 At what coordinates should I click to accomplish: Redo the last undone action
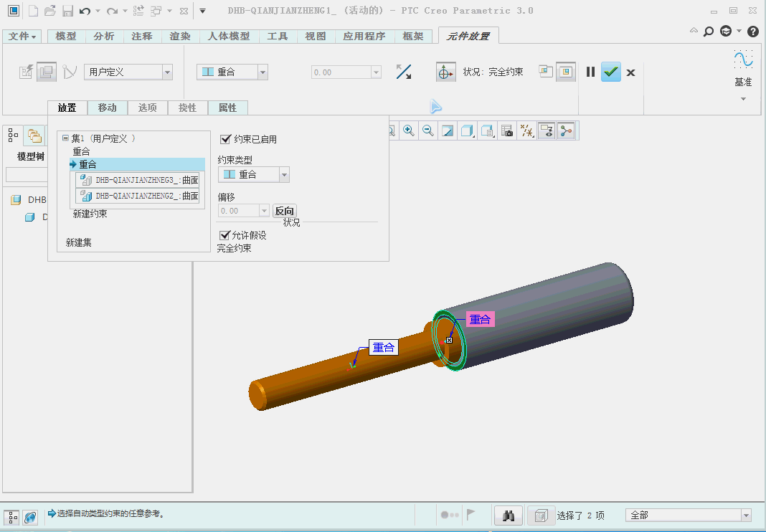point(112,11)
